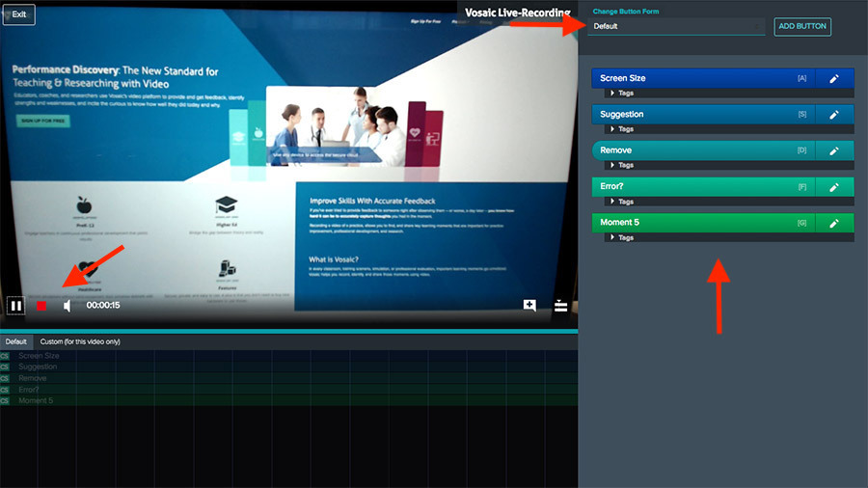The width and height of the screenshot is (868, 488).
Task: Click the add comment plus icon
Action: click(529, 306)
